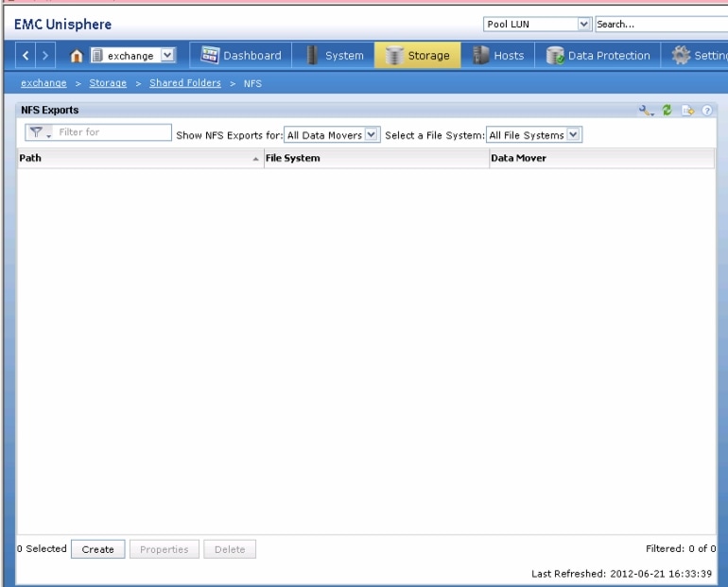Go back with the left arrow button

click(x=26, y=56)
